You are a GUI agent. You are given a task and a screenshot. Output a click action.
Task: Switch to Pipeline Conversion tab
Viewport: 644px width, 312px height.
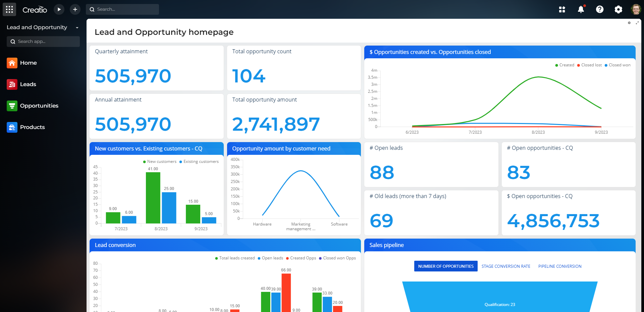click(559, 266)
